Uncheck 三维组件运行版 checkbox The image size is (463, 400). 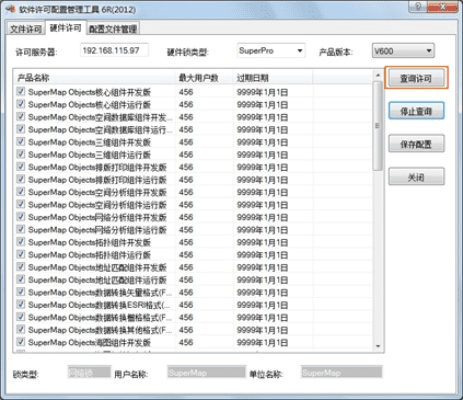[x=21, y=154]
